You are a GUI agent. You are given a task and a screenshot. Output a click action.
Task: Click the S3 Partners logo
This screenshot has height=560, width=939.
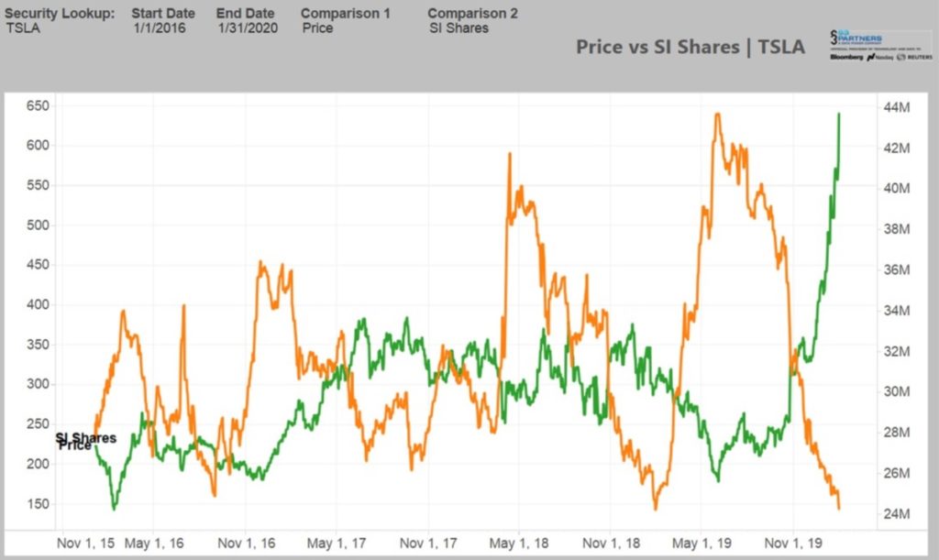pos(856,38)
